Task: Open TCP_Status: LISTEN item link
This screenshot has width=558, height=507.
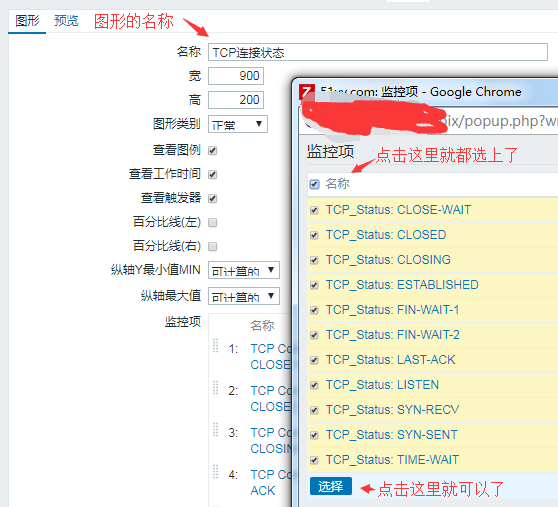Action: [382, 385]
